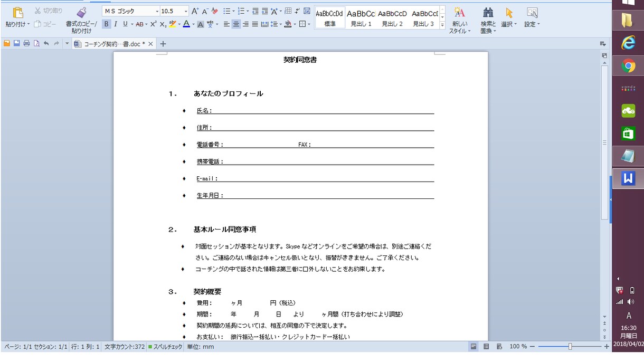Viewport: 644px width, 362px height.
Task: Toggle center alignment
Action: (x=236, y=24)
